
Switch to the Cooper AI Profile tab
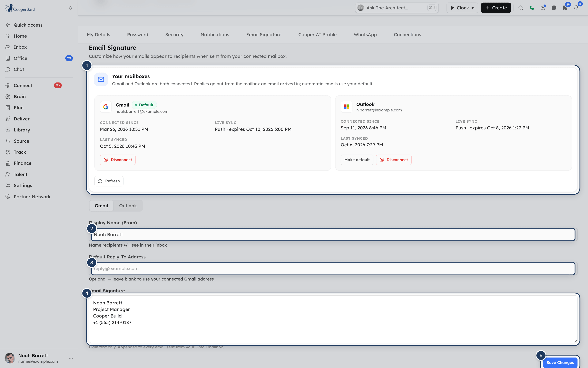pyautogui.click(x=317, y=35)
